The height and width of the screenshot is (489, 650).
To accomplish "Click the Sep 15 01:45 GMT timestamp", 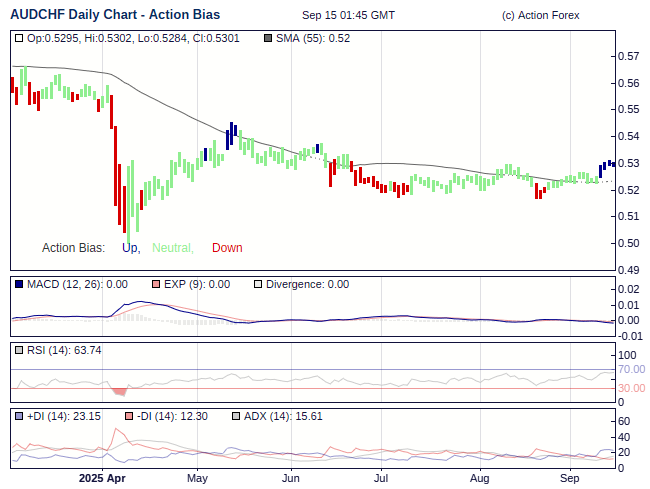I will (x=348, y=16).
